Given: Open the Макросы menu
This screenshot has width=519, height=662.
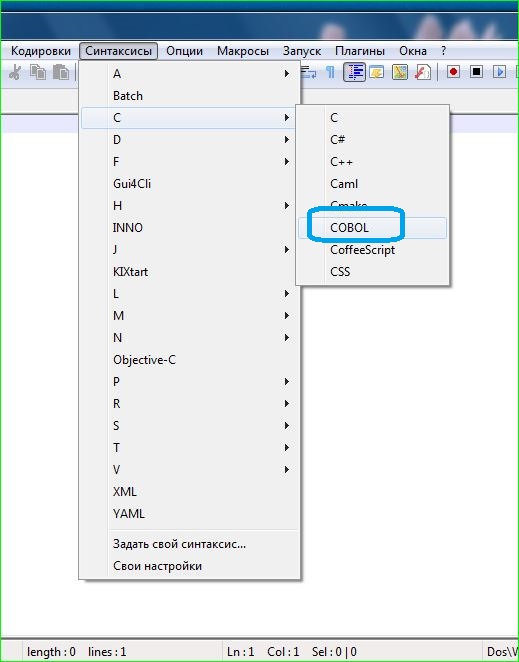Looking at the screenshot, I should (243, 51).
